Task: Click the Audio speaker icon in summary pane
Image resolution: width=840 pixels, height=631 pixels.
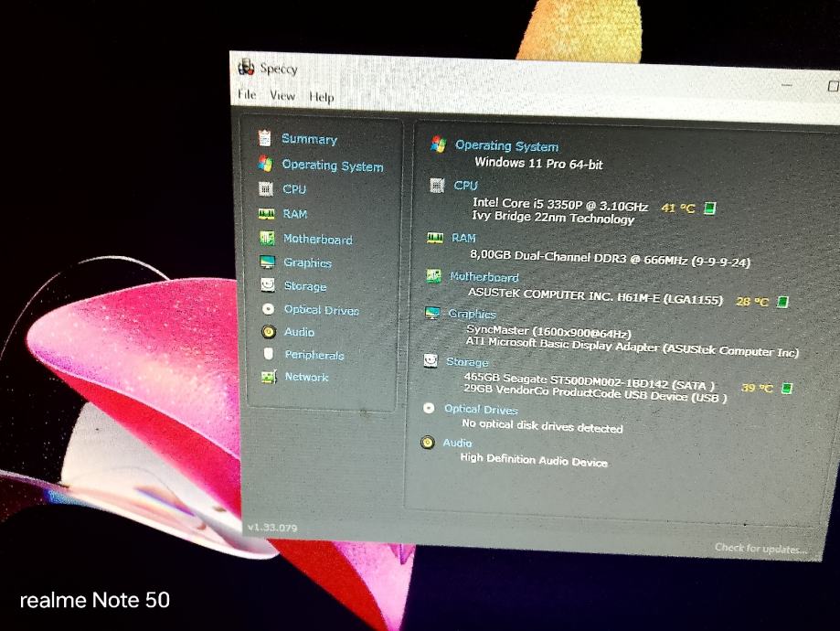Action: (x=428, y=443)
